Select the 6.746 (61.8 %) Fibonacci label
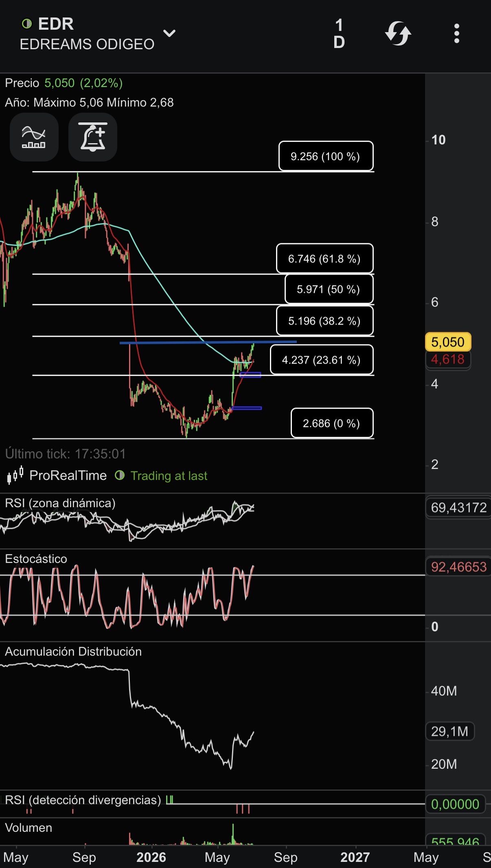The height and width of the screenshot is (868, 491). pyautogui.click(x=325, y=259)
